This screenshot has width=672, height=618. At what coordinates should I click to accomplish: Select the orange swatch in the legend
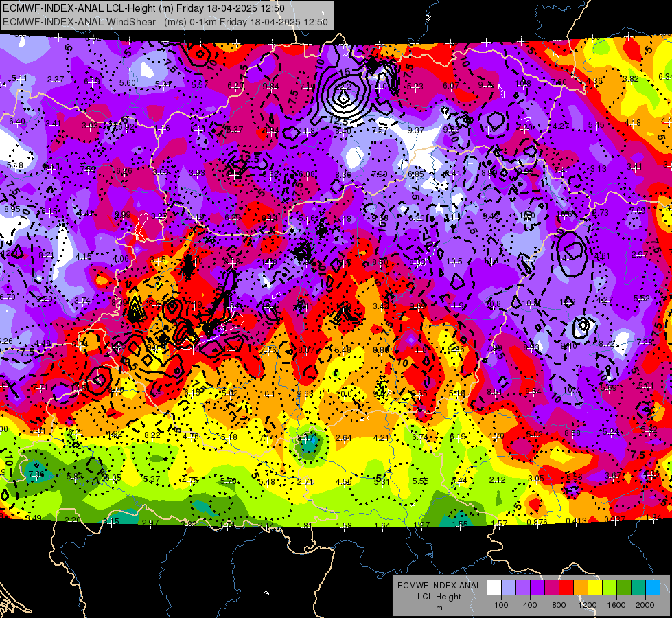[581, 587]
